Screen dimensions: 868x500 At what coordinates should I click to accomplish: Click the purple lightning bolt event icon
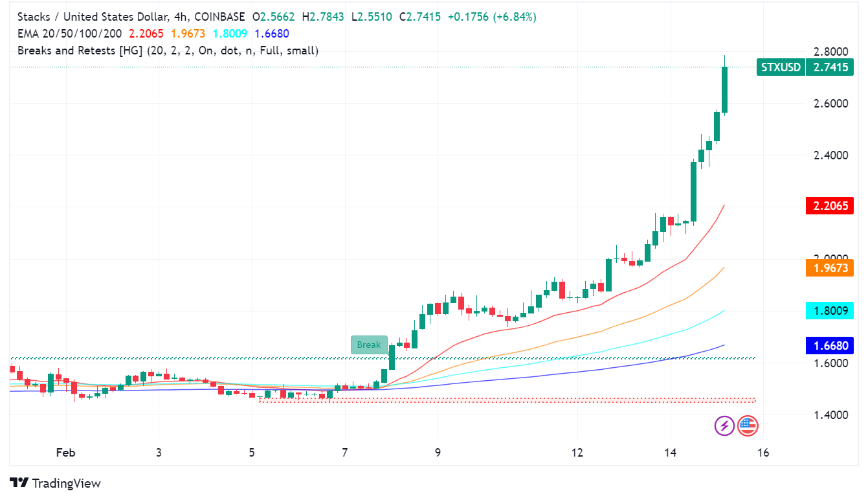pyautogui.click(x=724, y=426)
